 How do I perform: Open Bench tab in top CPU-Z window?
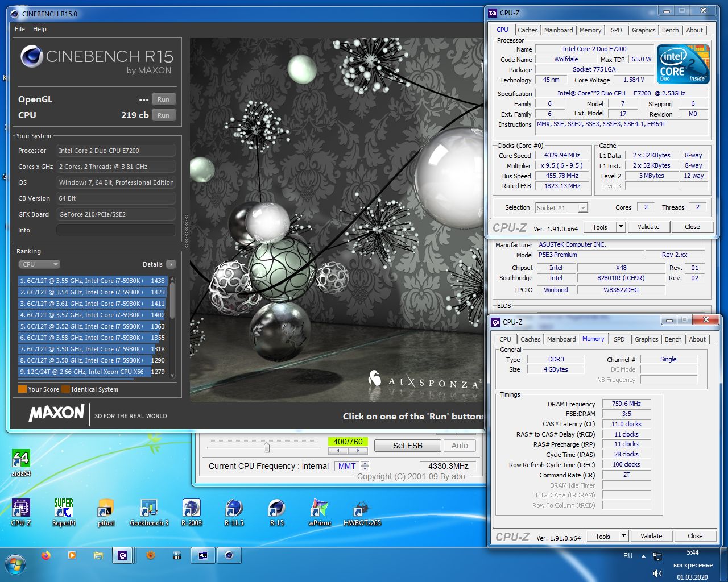click(671, 30)
